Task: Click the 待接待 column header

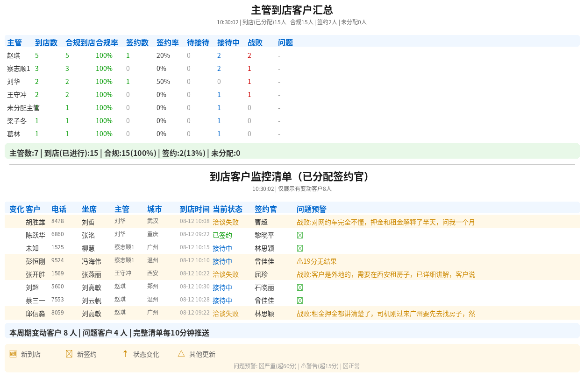Action: pyautogui.click(x=198, y=42)
